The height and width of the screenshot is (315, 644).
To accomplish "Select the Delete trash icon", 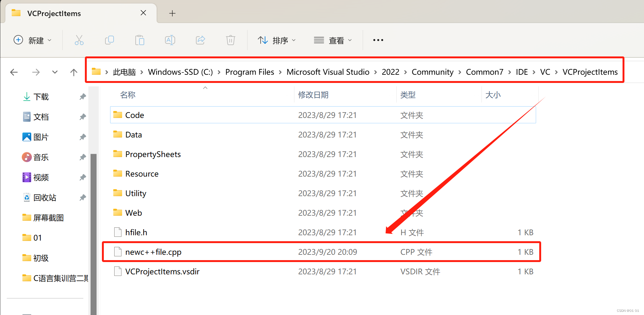I will pos(231,40).
